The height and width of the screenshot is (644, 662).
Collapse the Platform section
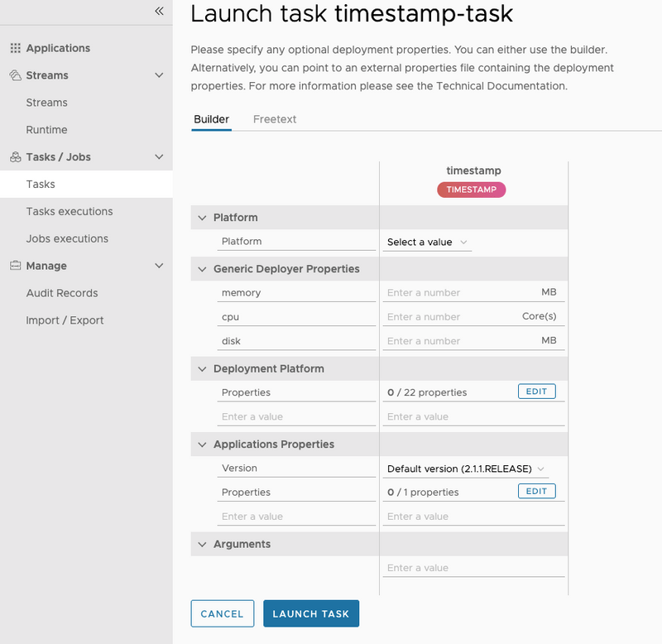point(202,218)
